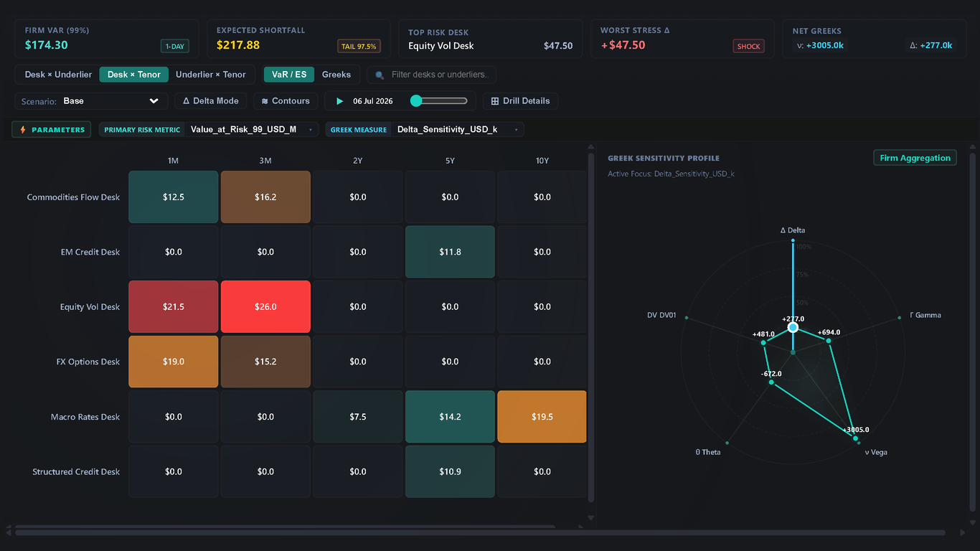The width and height of the screenshot is (980, 551).
Task: Click the 1-DAY badge on Firm VaR
Action: [x=175, y=47]
